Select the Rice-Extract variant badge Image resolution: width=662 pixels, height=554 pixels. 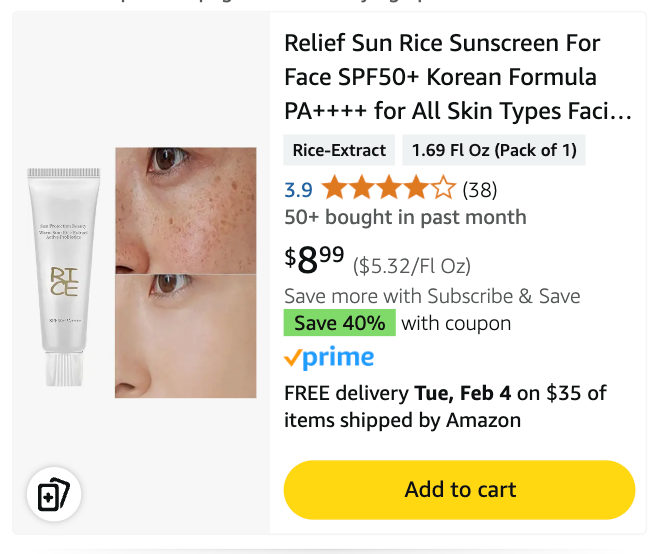pyautogui.click(x=339, y=150)
